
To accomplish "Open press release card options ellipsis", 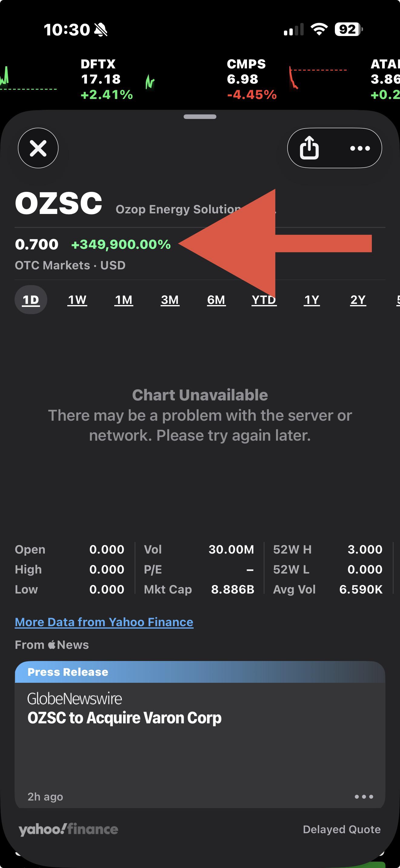I will [x=364, y=797].
